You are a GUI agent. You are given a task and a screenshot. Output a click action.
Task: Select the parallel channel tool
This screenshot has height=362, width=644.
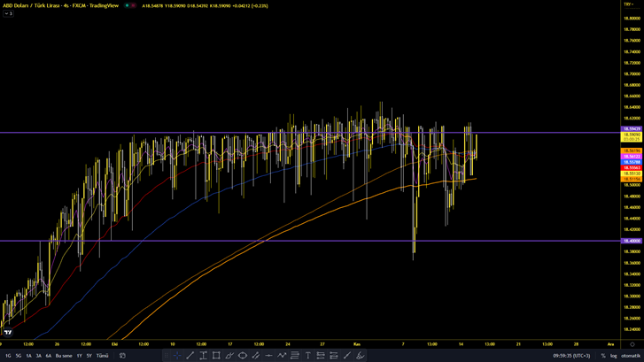tap(256, 356)
